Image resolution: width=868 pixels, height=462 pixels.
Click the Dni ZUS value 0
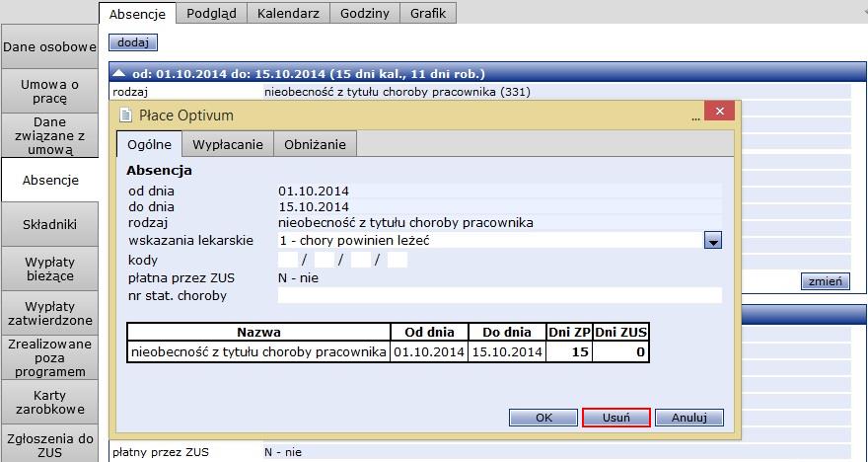coord(620,351)
